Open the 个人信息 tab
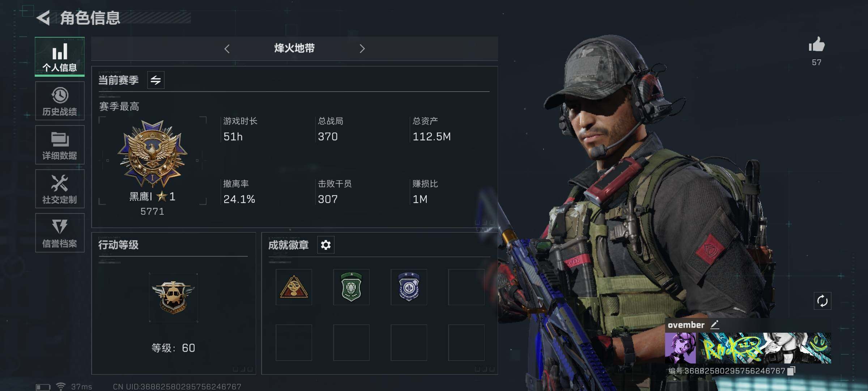This screenshot has width=868, height=391. point(60,57)
